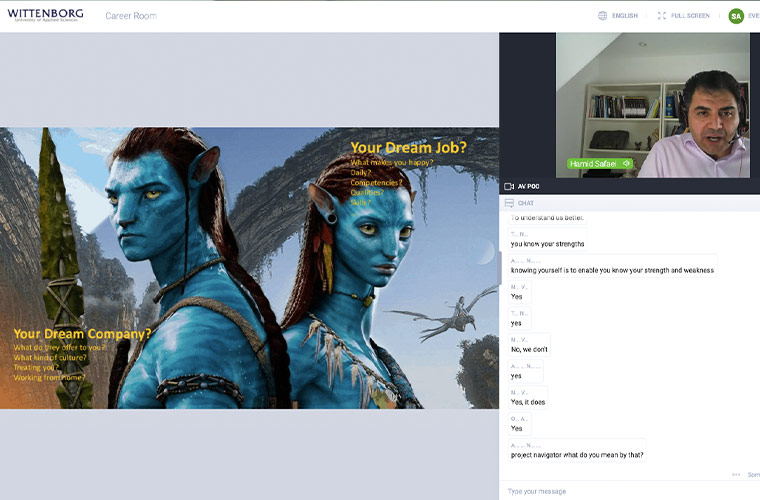Click the 'Working from Home?' slide text

pyautogui.click(x=49, y=377)
